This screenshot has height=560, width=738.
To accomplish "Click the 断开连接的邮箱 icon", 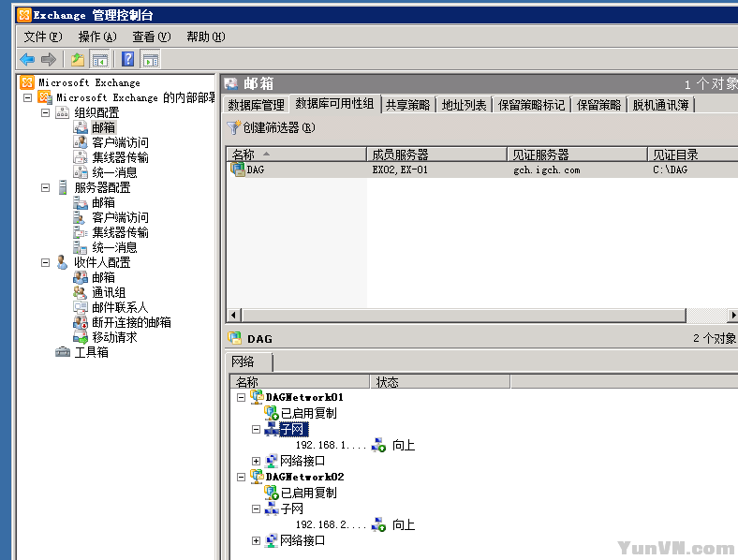I will pyautogui.click(x=81, y=322).
